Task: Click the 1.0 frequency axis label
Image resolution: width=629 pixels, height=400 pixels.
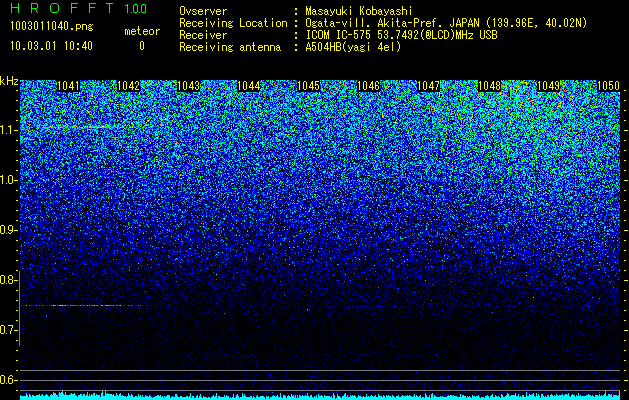Action: [8, 181]
